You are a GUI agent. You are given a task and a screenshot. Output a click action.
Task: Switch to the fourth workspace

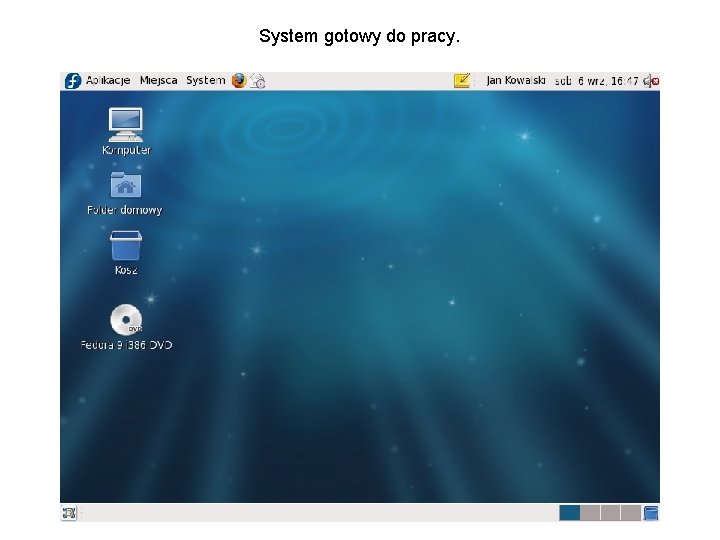coord(630,512)
